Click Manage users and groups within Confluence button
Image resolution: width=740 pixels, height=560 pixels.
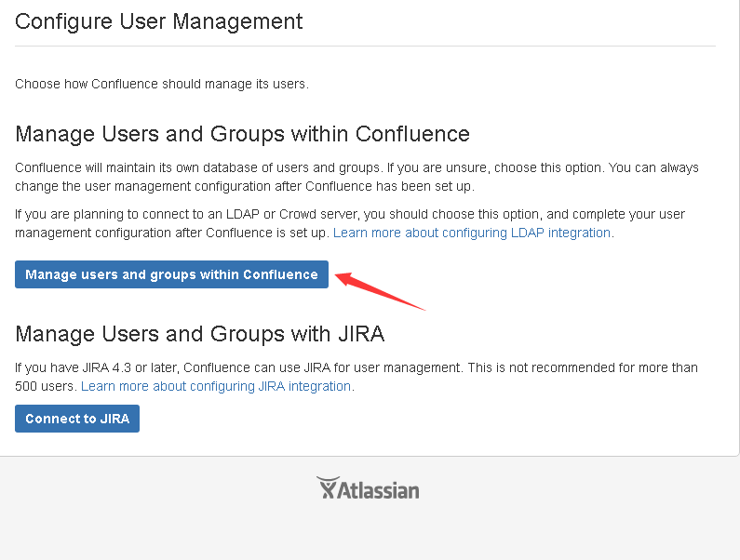(171, 274)
